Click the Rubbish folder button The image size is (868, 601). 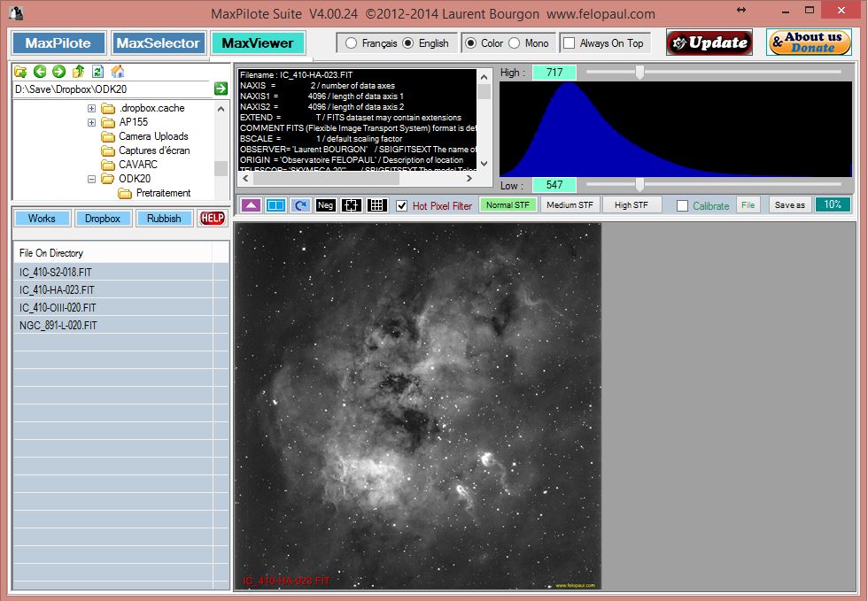pyautogui.click(x=164, y=218)
